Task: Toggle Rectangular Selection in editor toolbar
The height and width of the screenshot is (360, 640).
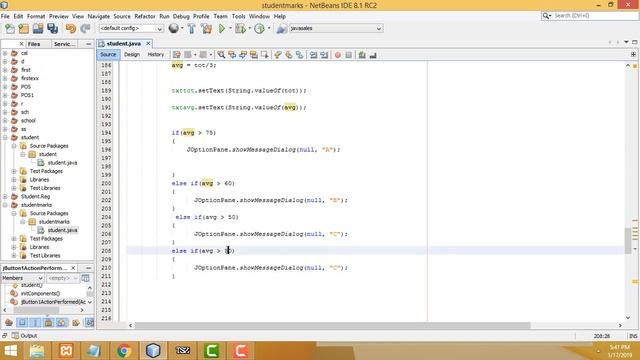Action: tap(264, 55)
